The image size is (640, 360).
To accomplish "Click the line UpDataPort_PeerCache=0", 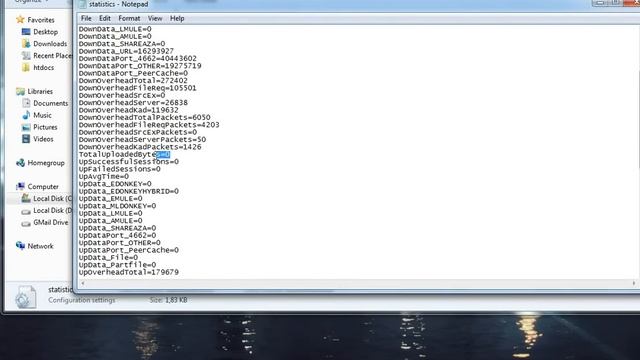I will tap(129, 250).
